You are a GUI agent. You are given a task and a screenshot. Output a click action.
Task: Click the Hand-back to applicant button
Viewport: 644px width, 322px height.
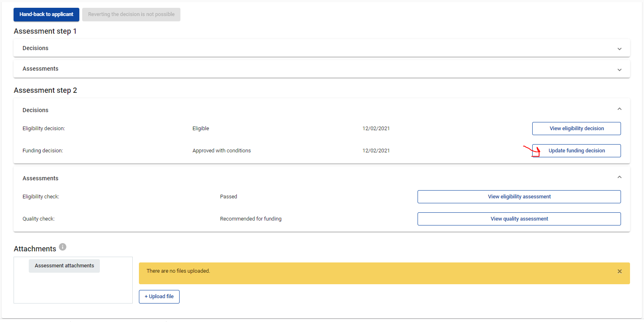(46, 14)
